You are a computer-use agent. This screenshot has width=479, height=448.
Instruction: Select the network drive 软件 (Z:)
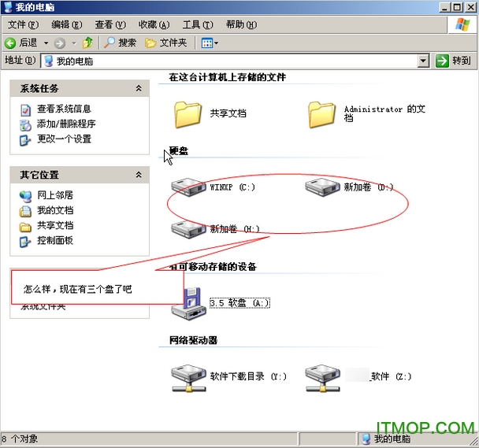coord(323,378)
